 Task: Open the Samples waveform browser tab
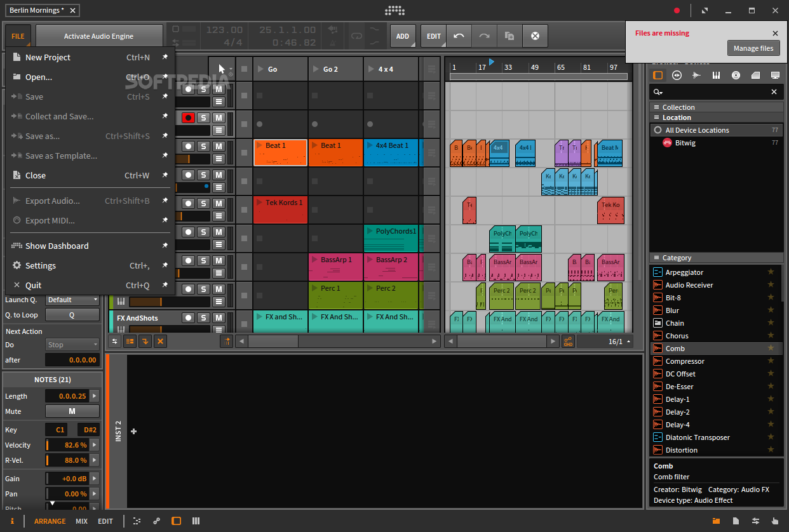pyautogui.click(x=697, y=75)
